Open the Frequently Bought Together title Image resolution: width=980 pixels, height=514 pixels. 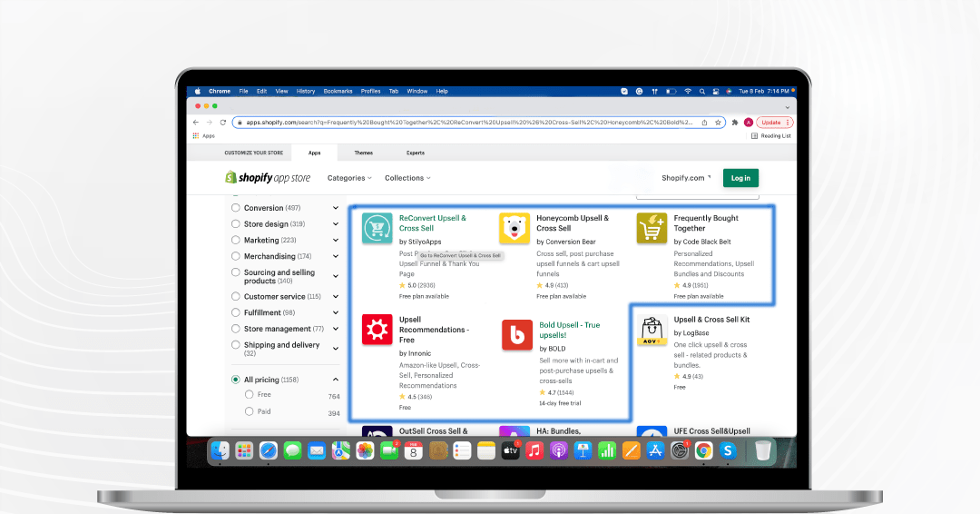[x=706, y=223]
